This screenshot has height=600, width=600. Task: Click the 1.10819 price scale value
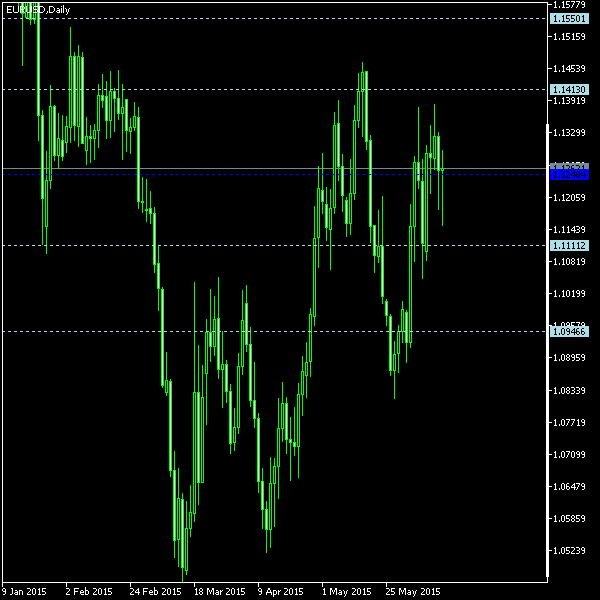[x=569, y=261]
